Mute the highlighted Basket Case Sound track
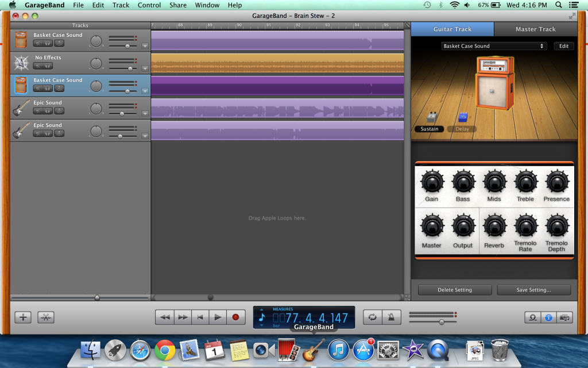The width and height of the screenshot is (588, 368). pyautogui.click(x=38, y=89)
